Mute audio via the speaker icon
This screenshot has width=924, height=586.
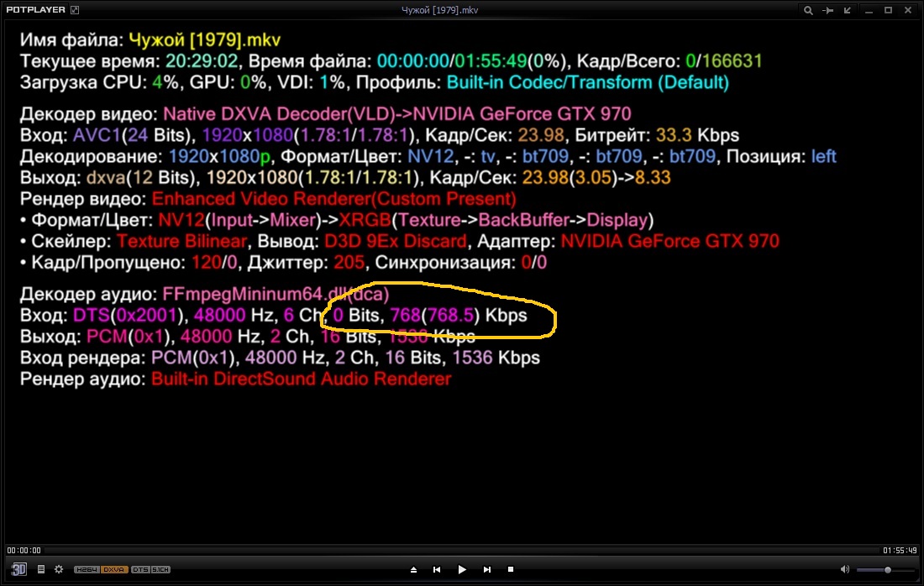pyautogui.click(x=844, y=569)
